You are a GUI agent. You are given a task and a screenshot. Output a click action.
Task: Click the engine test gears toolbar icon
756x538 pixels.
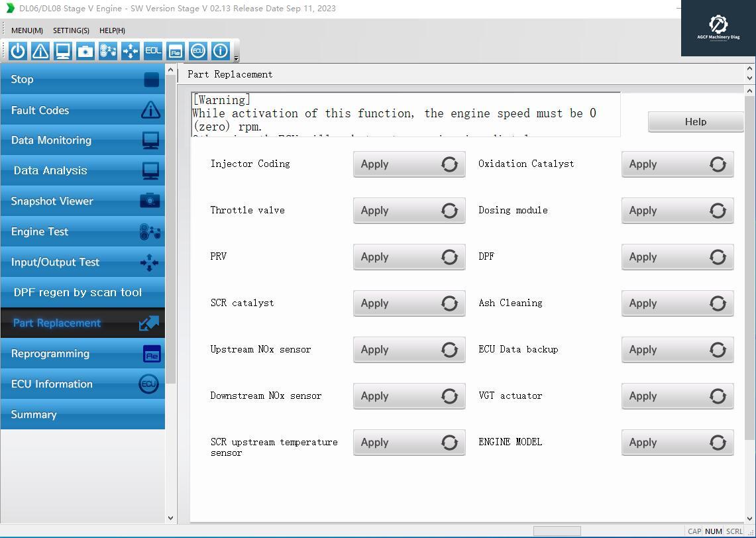(108, 51)
